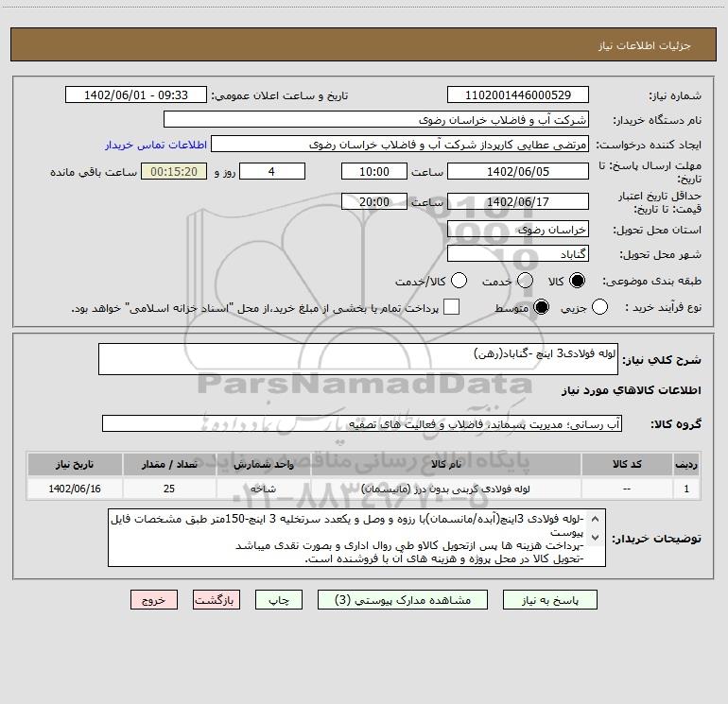Choose جزیی purchase process type

(x=599, y=307)
